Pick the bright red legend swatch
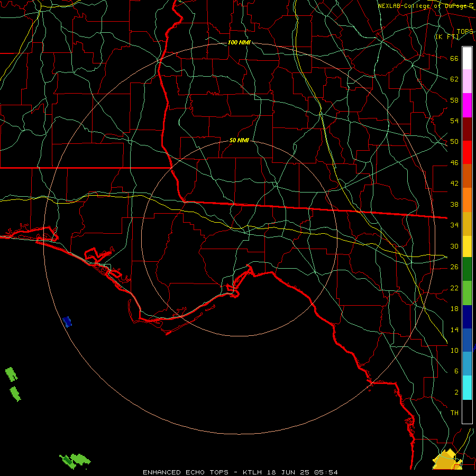Screen dimensions: 476x476 tap(467, 152)
